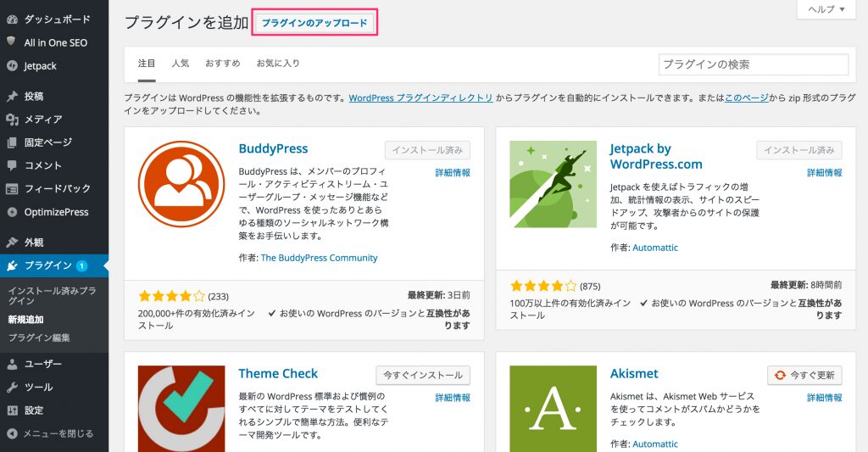Switch to the おすすめ tab
This screenshot has width=868, height=452.
pos(222,64)
